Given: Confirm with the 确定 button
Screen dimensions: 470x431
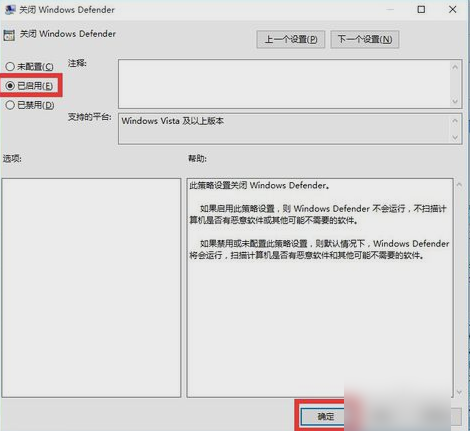Looking at the screenshot, I should click(x=323, y=416).
